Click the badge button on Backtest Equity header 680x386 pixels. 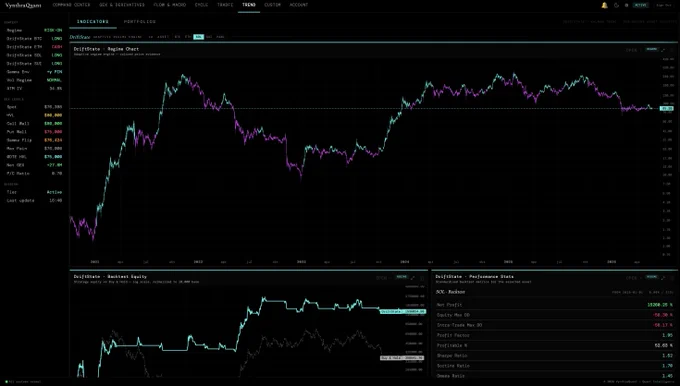pyautogui.click(x=402, y=277)
